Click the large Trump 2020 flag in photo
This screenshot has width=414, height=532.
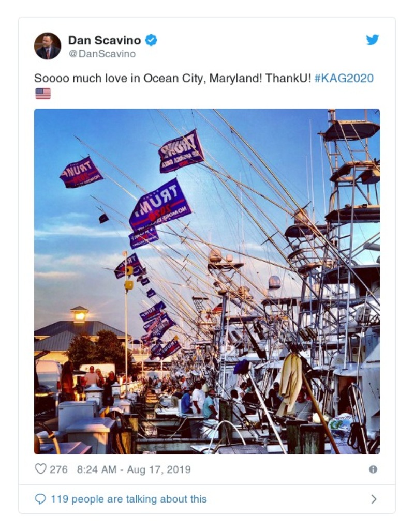point(160,204)
